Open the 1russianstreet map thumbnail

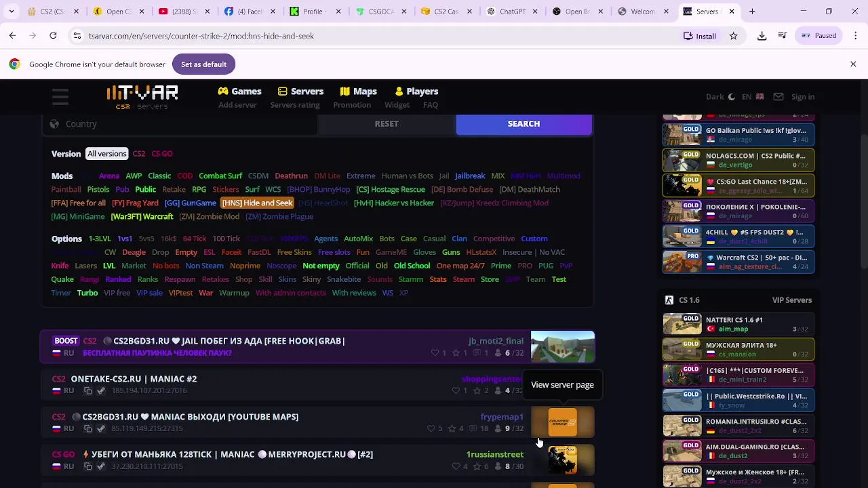(x=563, y=460)
